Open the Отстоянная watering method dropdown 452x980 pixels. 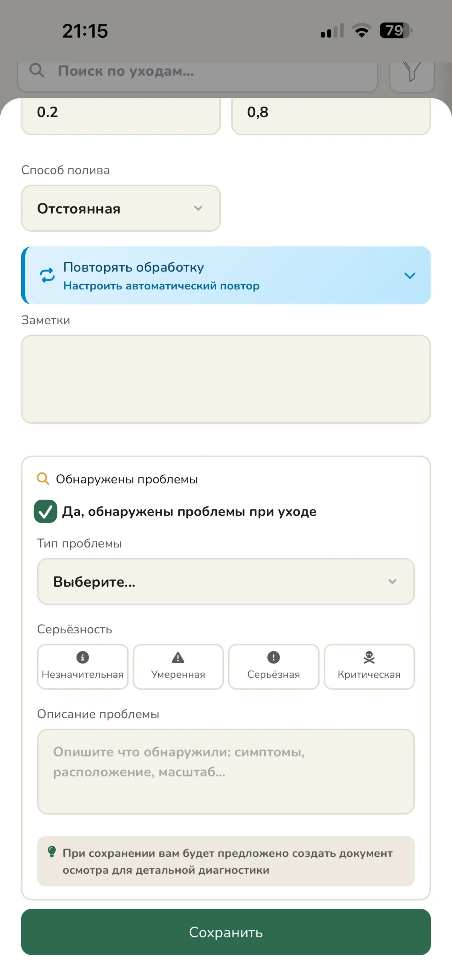[x=121, y=208]
